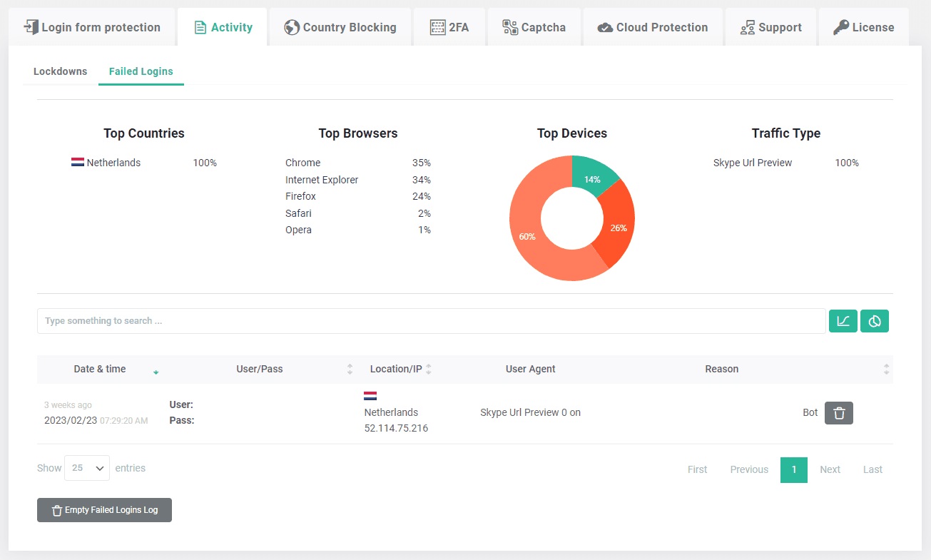The image size is (931, 560).
Task: Sort the Location/IP column
Action: coord(429,369)
